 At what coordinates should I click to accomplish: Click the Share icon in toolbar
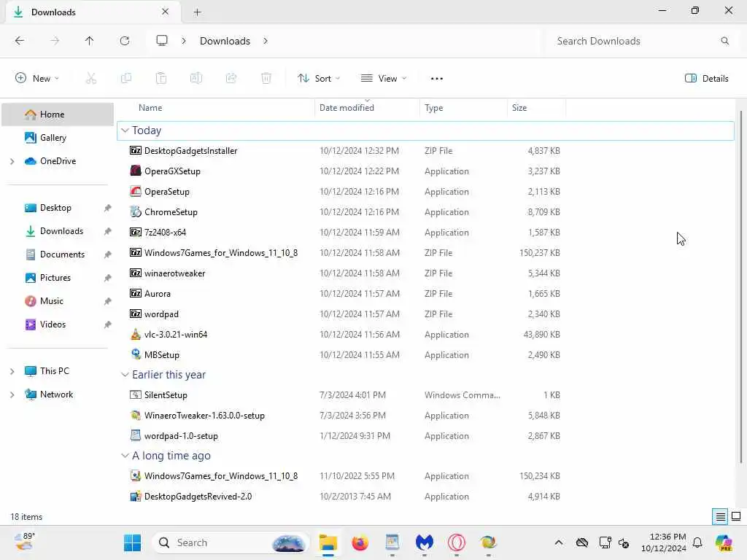point(231,78)
